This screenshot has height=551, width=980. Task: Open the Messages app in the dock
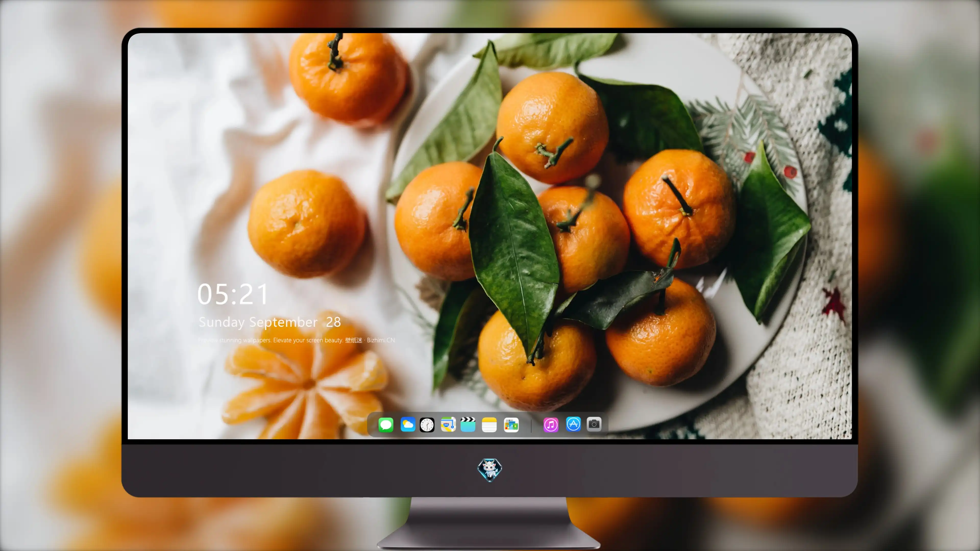386,425
